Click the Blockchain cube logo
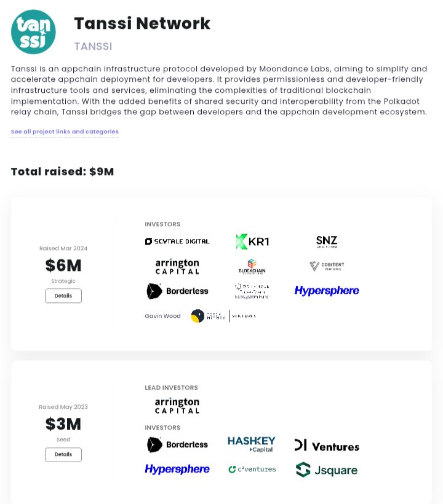The image size is (443, 504). [x=252, y=267]
